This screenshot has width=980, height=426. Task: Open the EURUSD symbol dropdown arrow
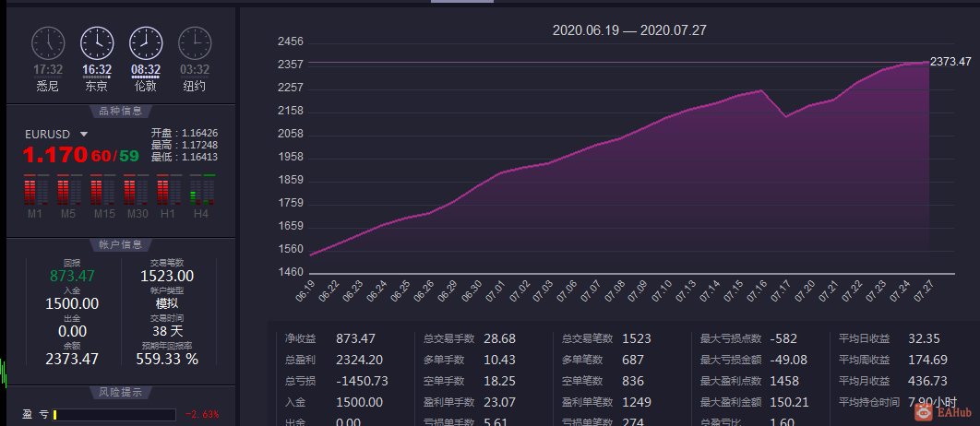84,135
